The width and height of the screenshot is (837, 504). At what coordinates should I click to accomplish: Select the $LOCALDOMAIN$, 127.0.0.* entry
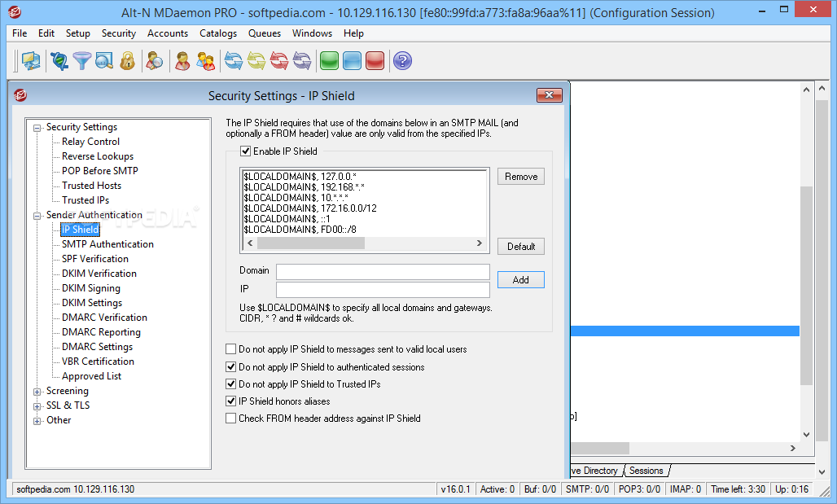[300, 176]
